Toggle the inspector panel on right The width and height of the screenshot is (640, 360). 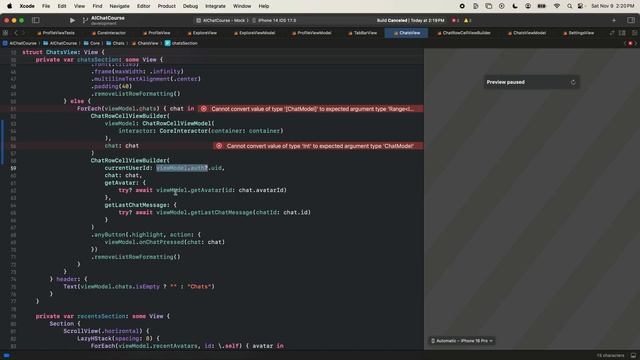coord(631,20)
